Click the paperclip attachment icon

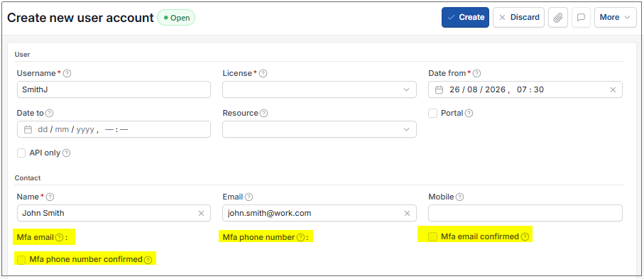[558, 17]
